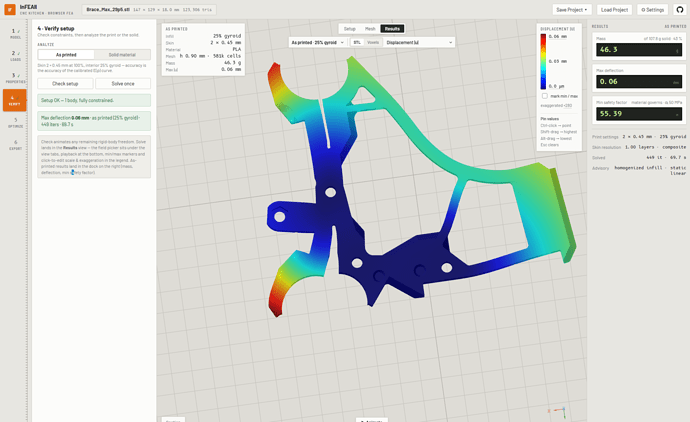690x422 pixels.
Task: Click the axis orientation gizmo
Action: click(x=558, y=411)
